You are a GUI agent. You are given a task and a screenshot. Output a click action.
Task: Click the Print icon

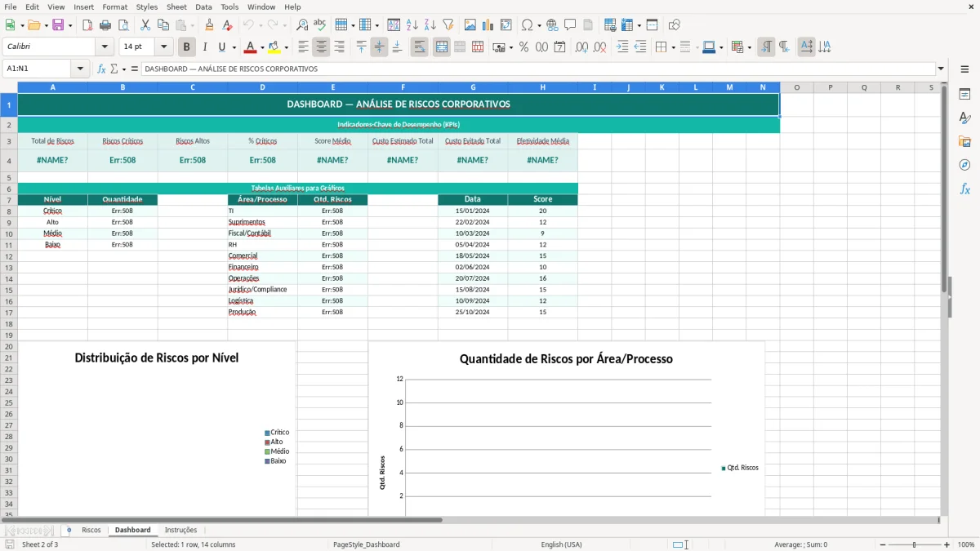coord(105,25)
